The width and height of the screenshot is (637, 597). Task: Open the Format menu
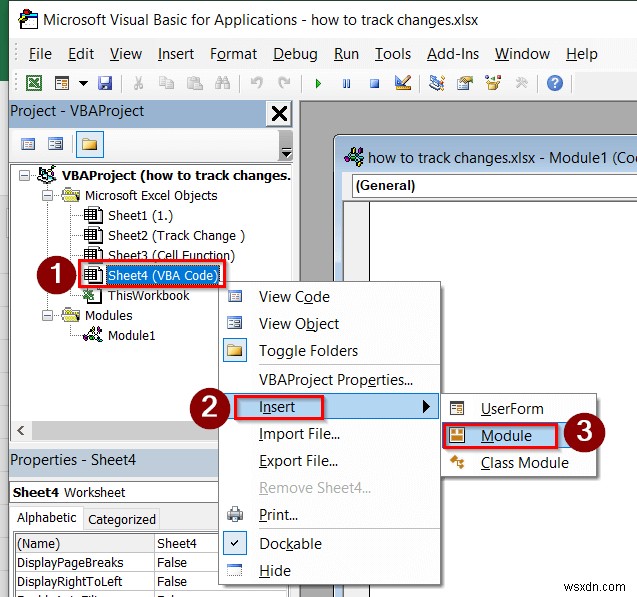(x=233, y=54)
